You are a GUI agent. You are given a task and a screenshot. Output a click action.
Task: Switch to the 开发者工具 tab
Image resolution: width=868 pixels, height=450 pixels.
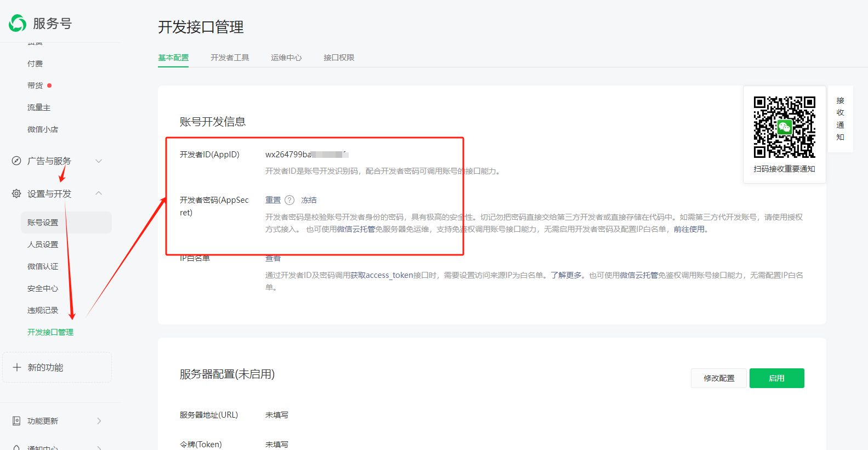(230, 58)
